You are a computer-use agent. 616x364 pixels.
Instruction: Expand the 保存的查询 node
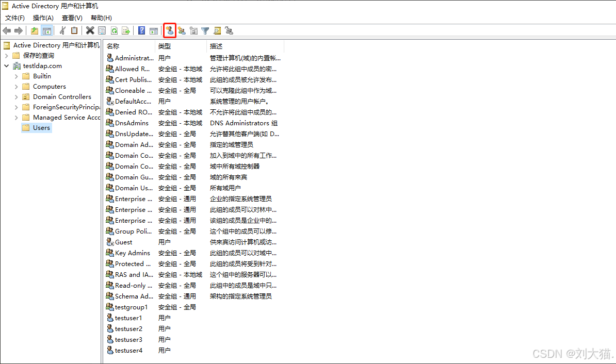[6, 56]
